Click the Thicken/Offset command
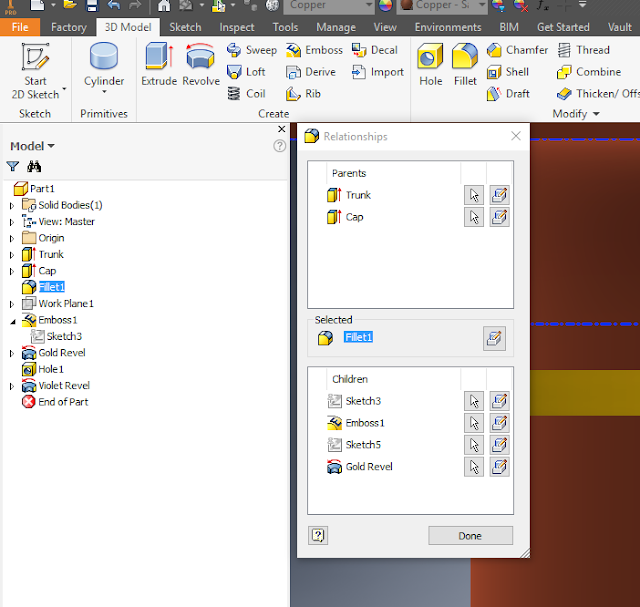The image size is (640, 607). click(598, 93)
